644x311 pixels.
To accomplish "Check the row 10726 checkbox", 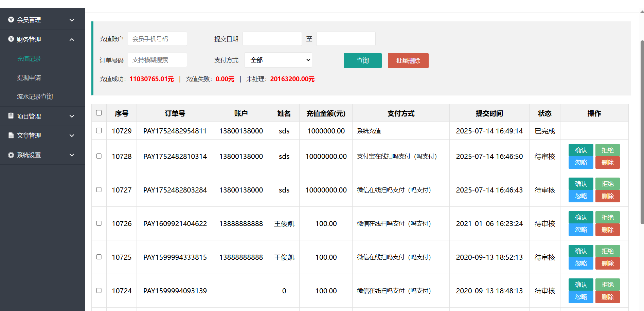I will click(99, 223).
